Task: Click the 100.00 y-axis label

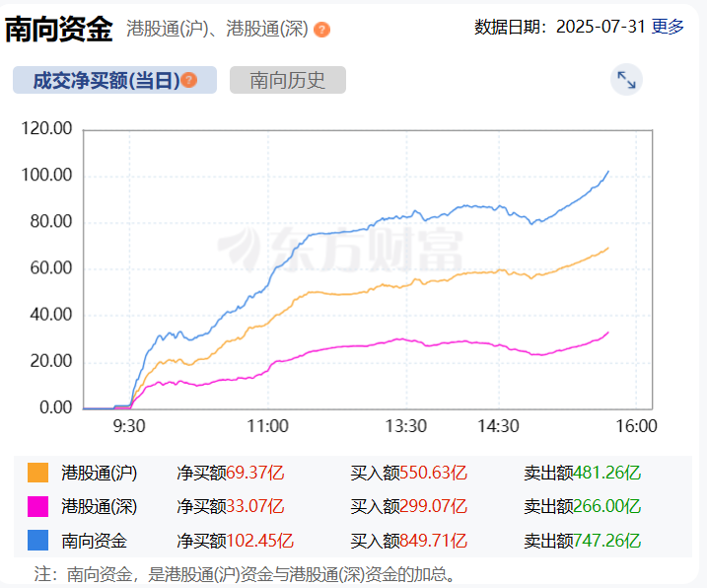Action: [x=47, y=175]
